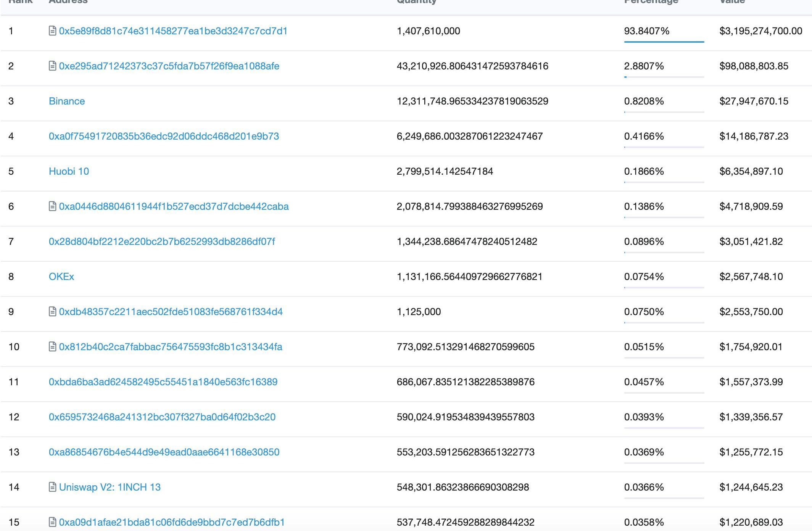
Task: Open Uniswap V2: 1INCH 13 link
Action: pos(110,487)
